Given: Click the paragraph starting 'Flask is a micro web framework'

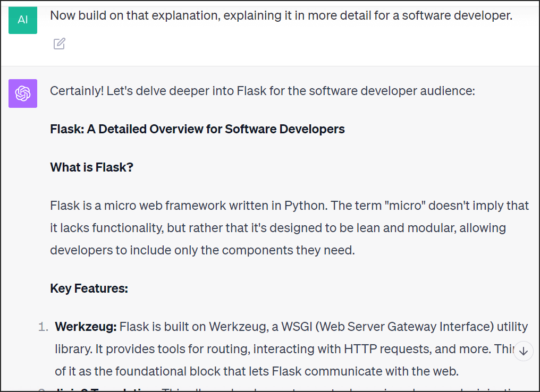Looking at the screenshot, I should tap(289, 228).
